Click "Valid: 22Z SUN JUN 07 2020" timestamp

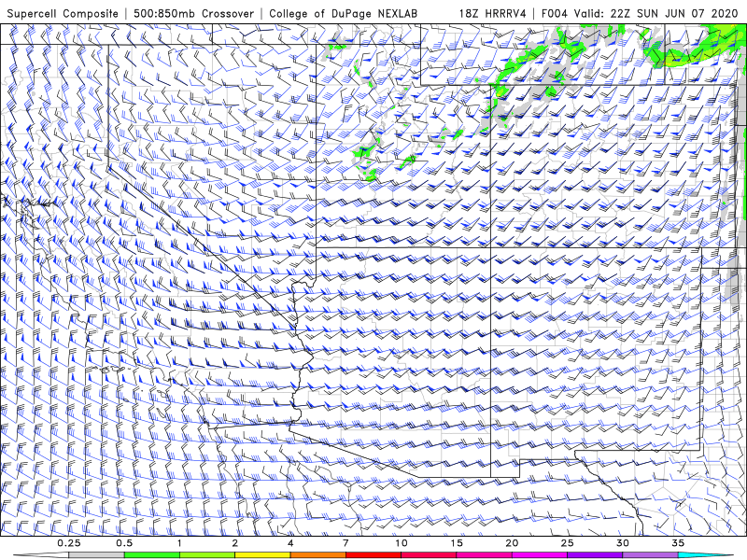pos(656,14)
